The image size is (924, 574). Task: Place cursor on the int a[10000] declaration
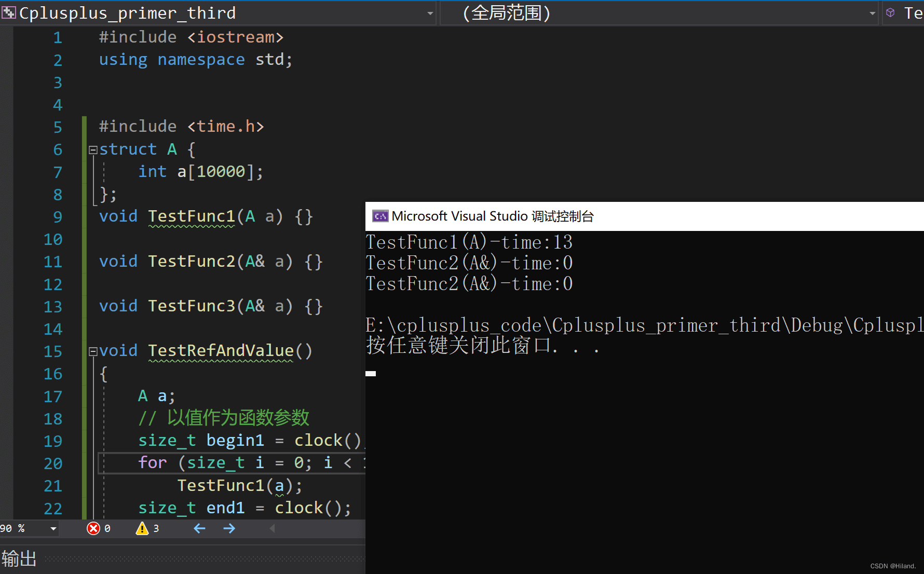[200, 172]
